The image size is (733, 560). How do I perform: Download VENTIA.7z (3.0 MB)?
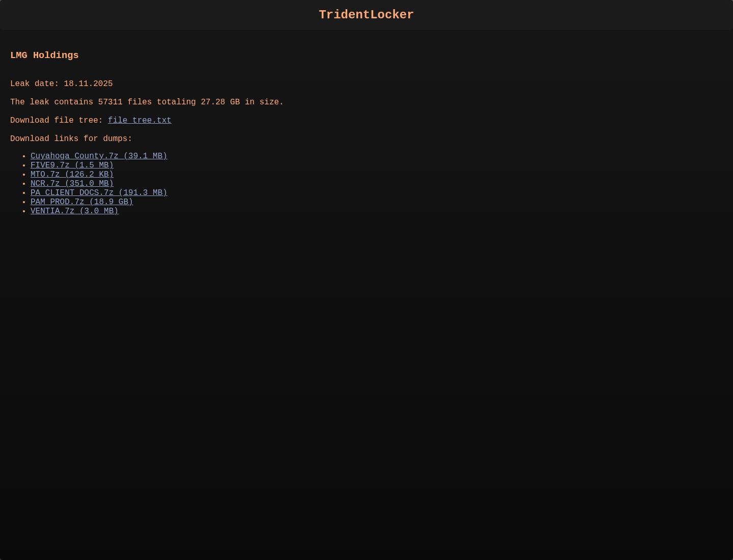[74, 211]
